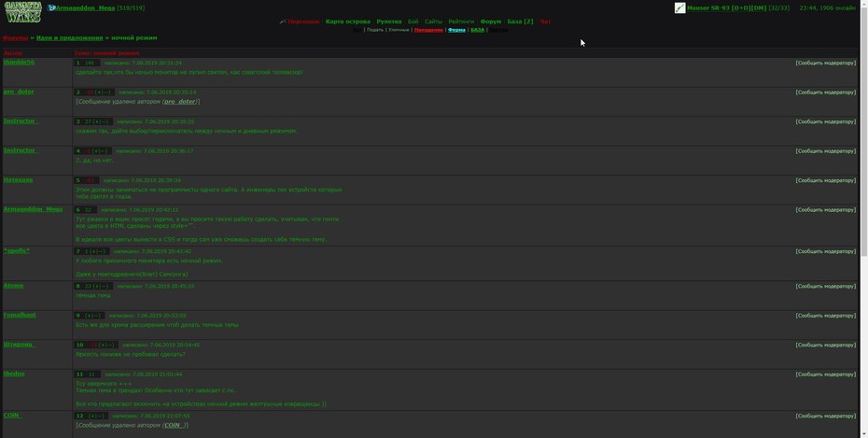Open pro_doter author profile in author column
The width and height of the screenshot is (868, 438).
point(19,92)
